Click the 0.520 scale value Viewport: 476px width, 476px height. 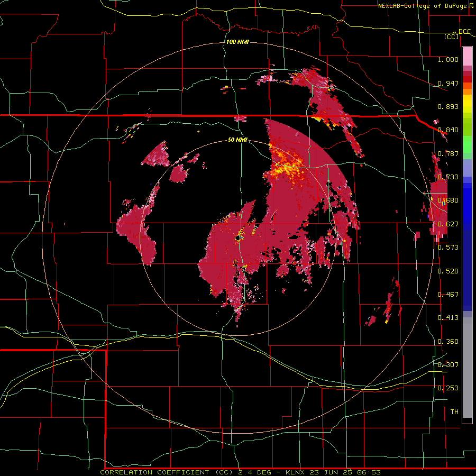tap(448, 271)
